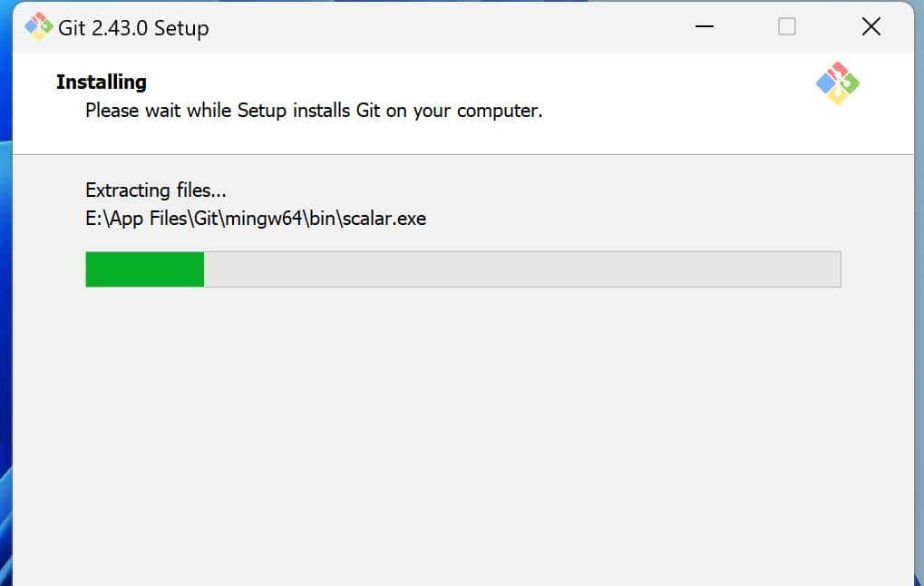Select the 'Please wait while Setup installs' text
Screen dimensions: 924x586
(x=313, y=111)
